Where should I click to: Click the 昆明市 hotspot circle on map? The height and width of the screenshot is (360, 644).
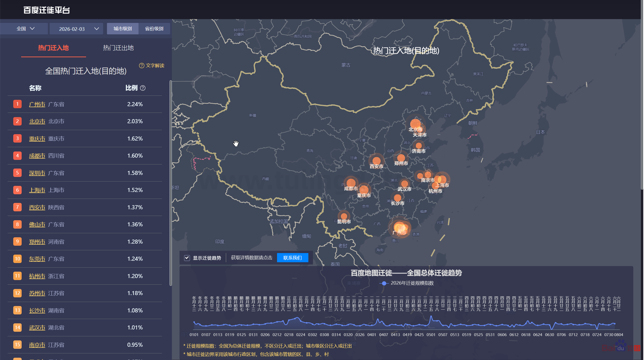(344, 216)
